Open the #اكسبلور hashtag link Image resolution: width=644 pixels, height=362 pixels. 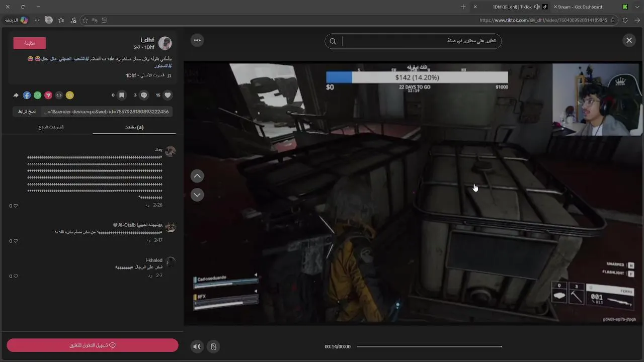pyautogui.click(x=164, y=66)
